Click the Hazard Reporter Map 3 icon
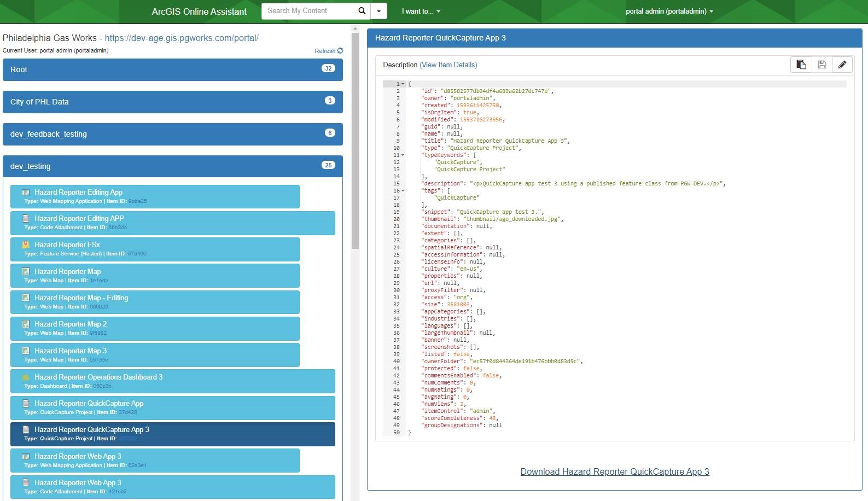Viewport: 868px width, 501px height. point(26,351)
